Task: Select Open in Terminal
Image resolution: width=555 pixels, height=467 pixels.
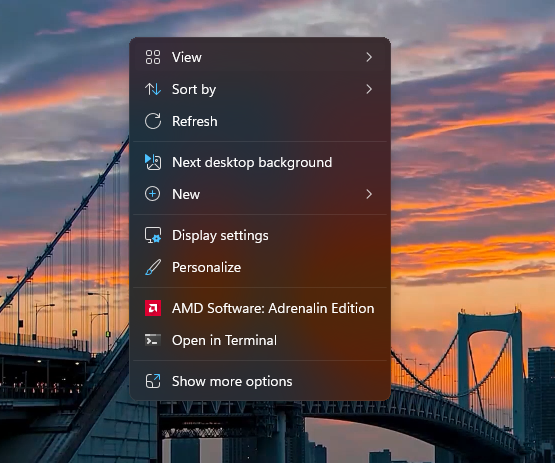Action: [260, 340]
